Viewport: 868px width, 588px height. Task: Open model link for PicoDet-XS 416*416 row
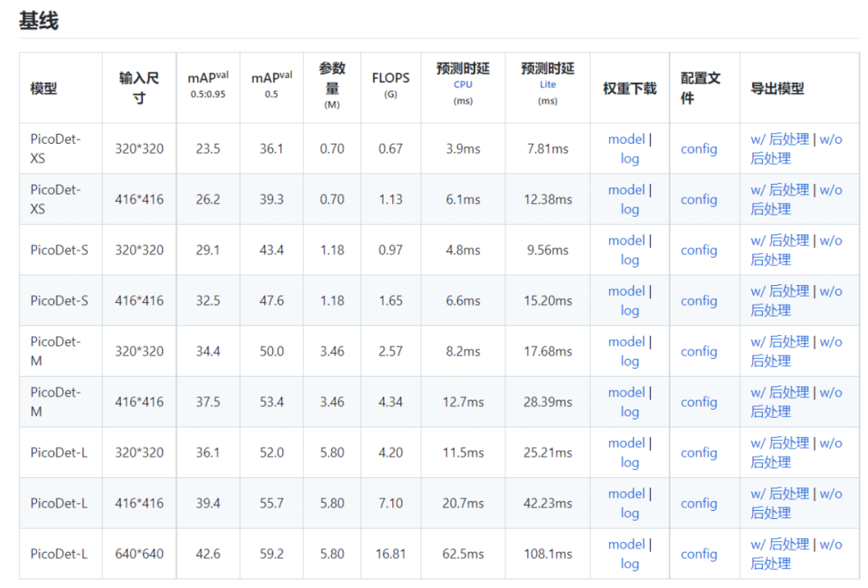tap(626, 190)
